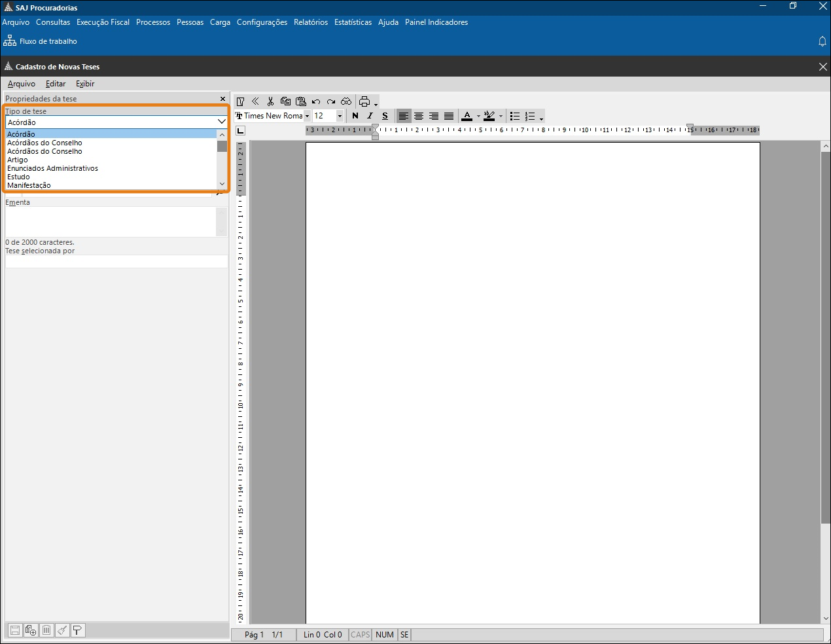831x644 pixels.
Task: Close the Propriedades da tese panel
Action: (x=222, y=99)
